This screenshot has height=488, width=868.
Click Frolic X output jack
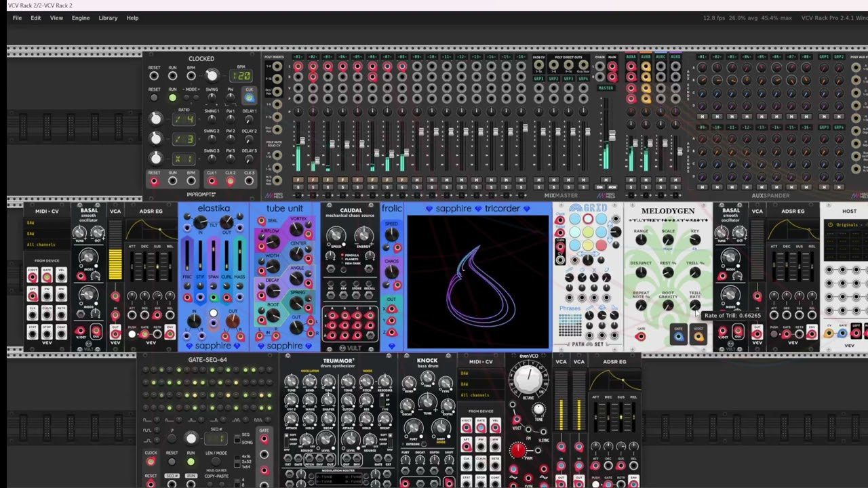point(391,309)
